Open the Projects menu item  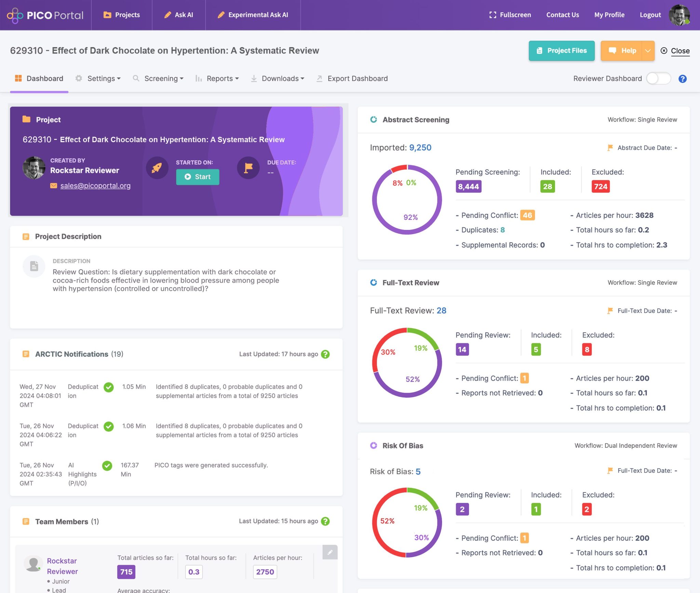(122, 15)
